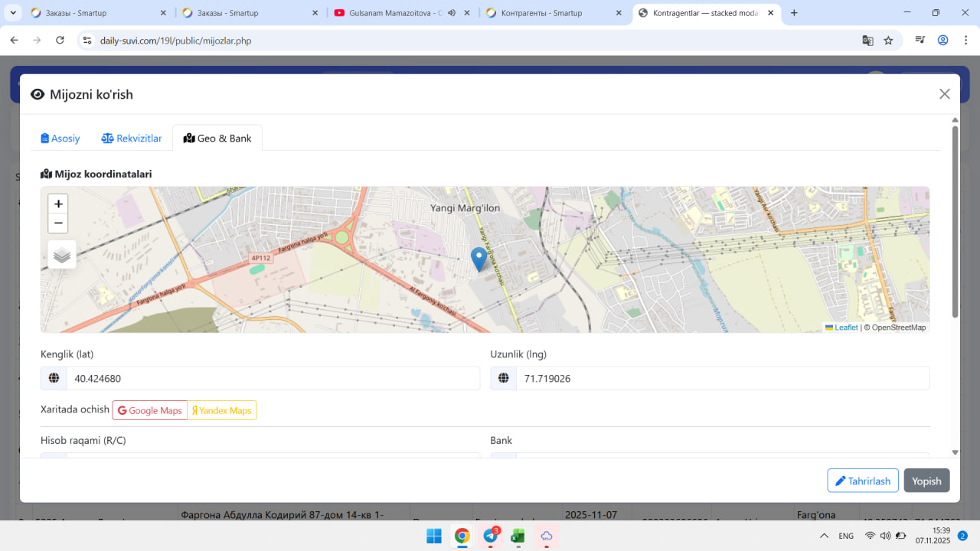Open location in Google Maps
The width and height of the screenshot is (980, 551).
coord(150,411)
